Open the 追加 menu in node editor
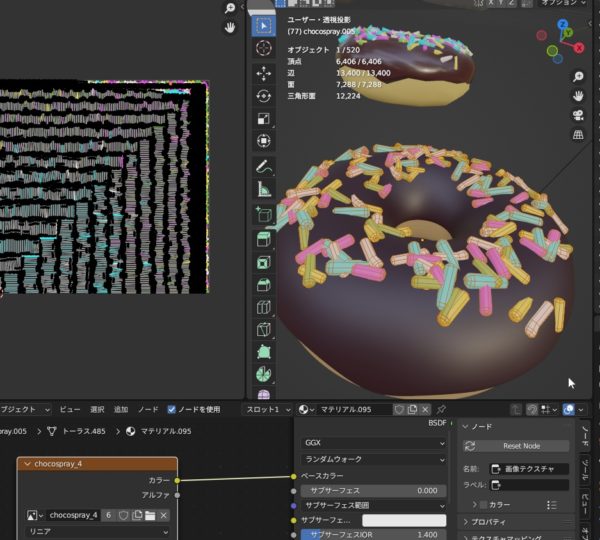The height and width of the screenshot is (540, 600). (x=121, y=409)
